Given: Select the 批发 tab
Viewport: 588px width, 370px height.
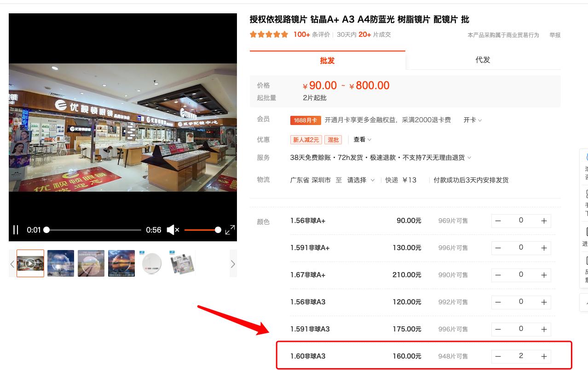Looking at the screenshot, I should pyautogui.click(x=327, y=60).
